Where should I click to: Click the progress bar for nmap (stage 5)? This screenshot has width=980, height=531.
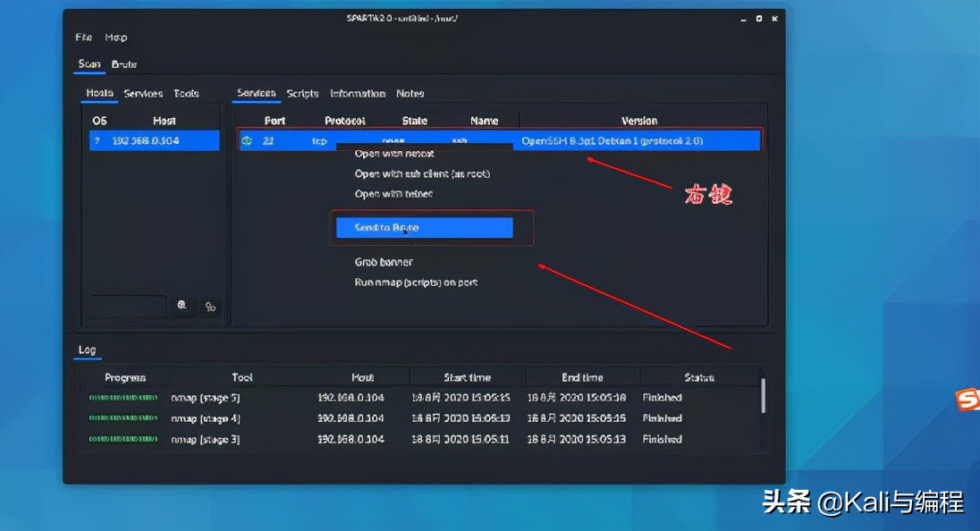point(123,398)
